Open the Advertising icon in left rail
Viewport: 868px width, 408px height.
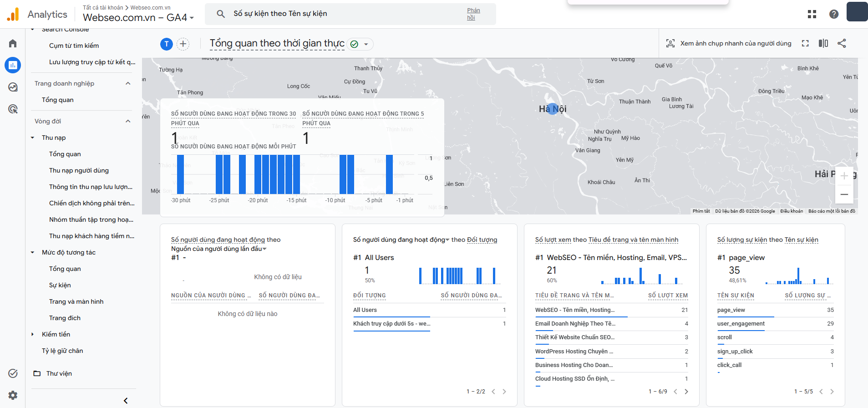(x=13, y=109)
